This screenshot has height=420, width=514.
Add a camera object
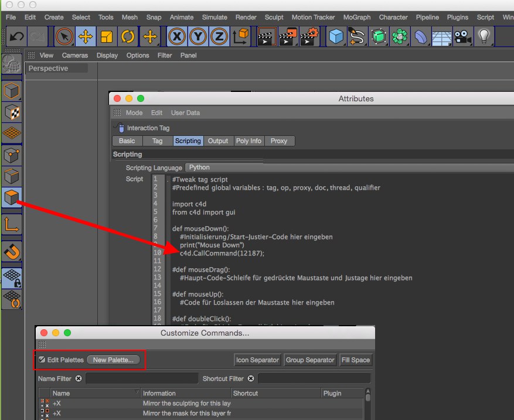pos(463,36)
